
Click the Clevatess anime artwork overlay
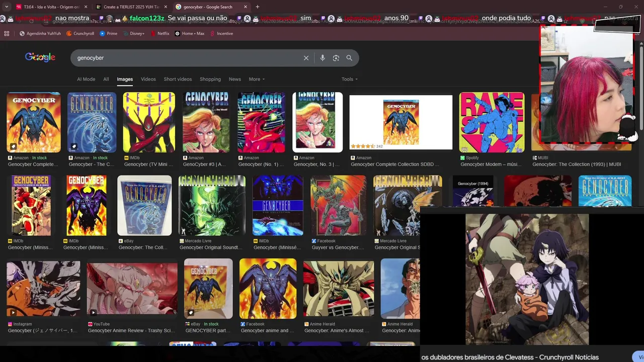coord(527,279)
